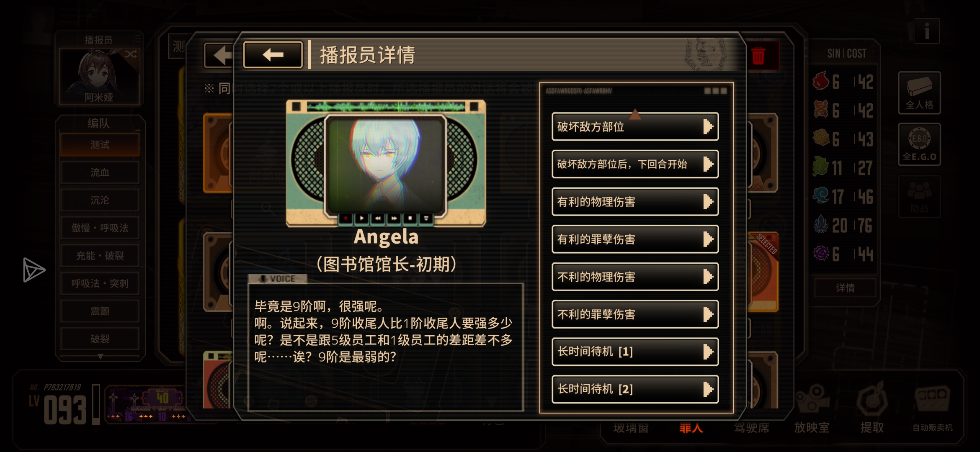This screenshot has width=980, height=452.
Task: Click the paper plane icon at left edge
Action: (x=34, y=270)
